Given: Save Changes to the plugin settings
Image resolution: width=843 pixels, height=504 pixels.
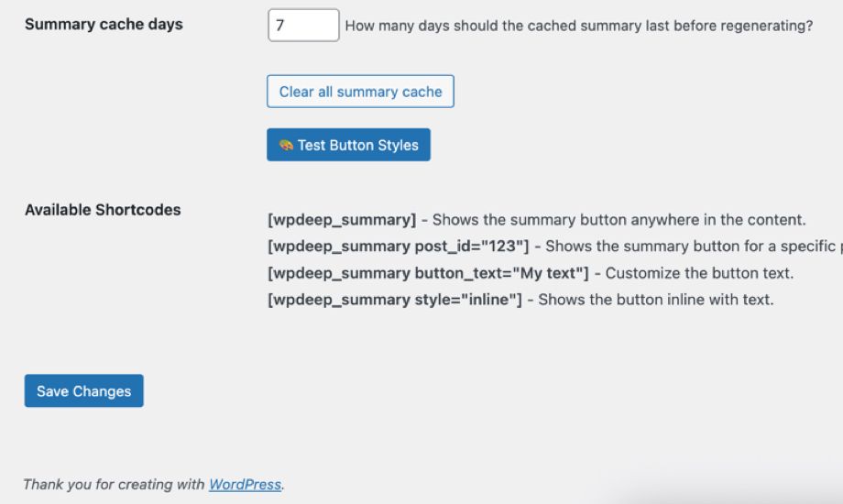Looking at the screenshot, I should coord(83,391).
